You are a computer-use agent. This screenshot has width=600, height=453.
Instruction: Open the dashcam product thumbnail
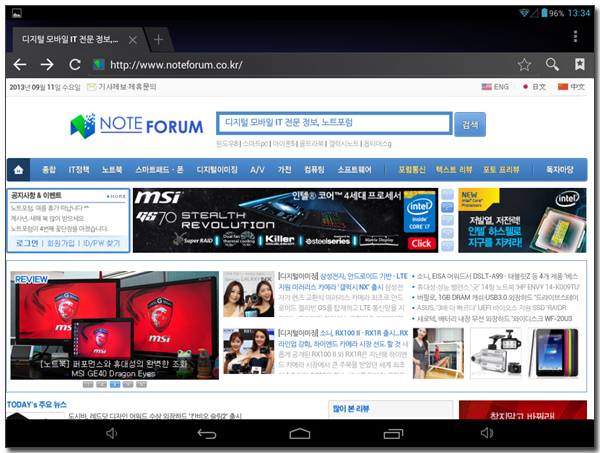496,353
